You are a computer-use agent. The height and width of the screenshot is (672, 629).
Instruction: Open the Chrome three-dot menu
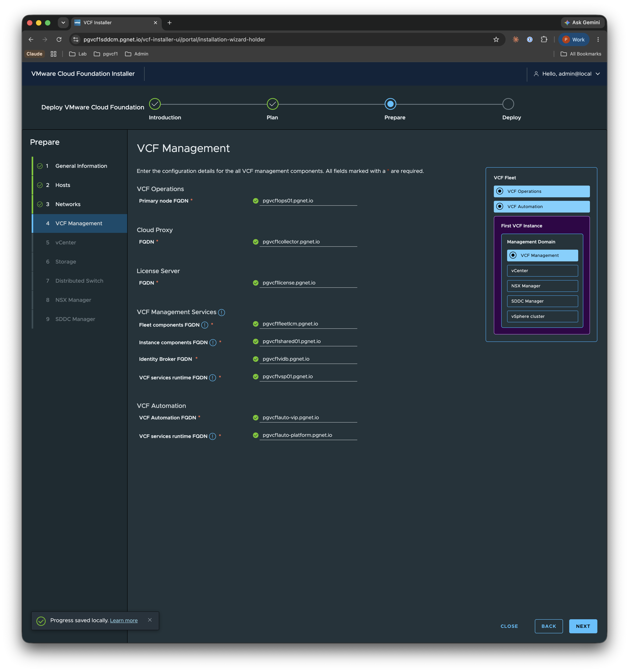(x=598, y=39)
